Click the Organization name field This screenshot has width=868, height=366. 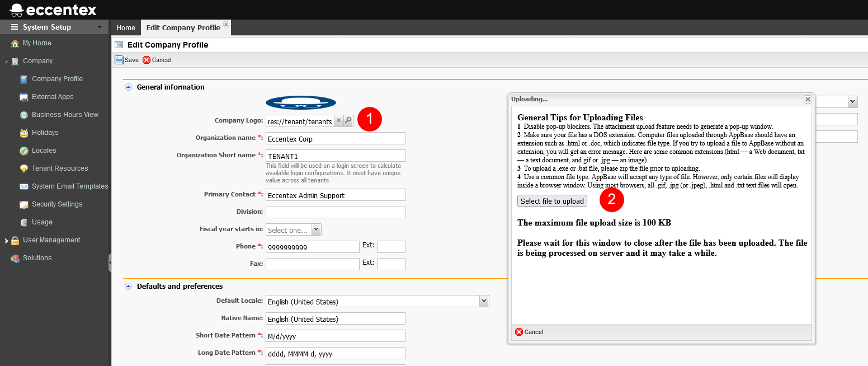tap(336, 138)
